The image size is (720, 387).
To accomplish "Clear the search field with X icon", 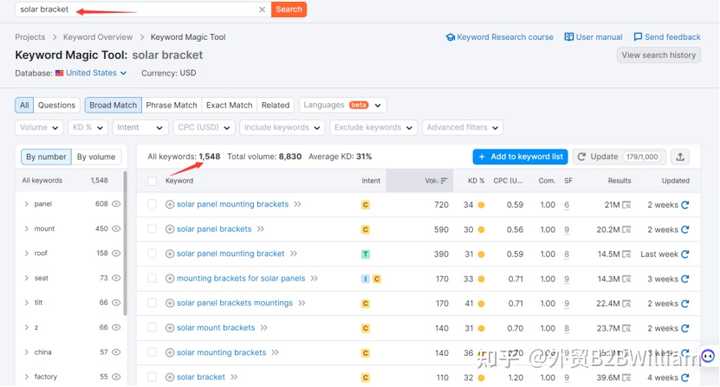I will tap(262, 9).
